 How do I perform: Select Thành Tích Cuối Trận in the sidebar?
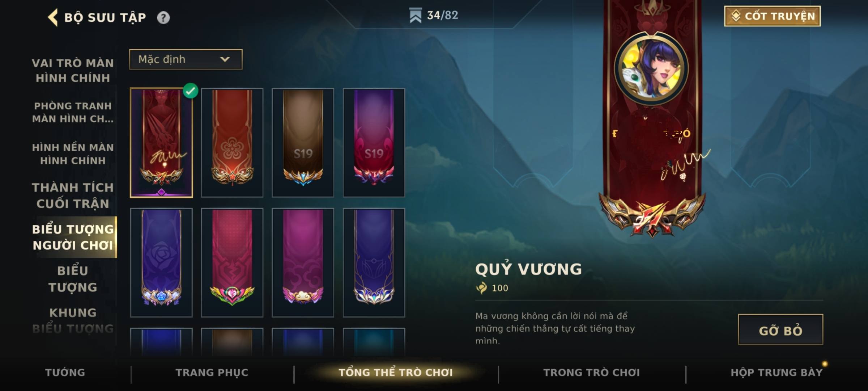tap(73, 195)
